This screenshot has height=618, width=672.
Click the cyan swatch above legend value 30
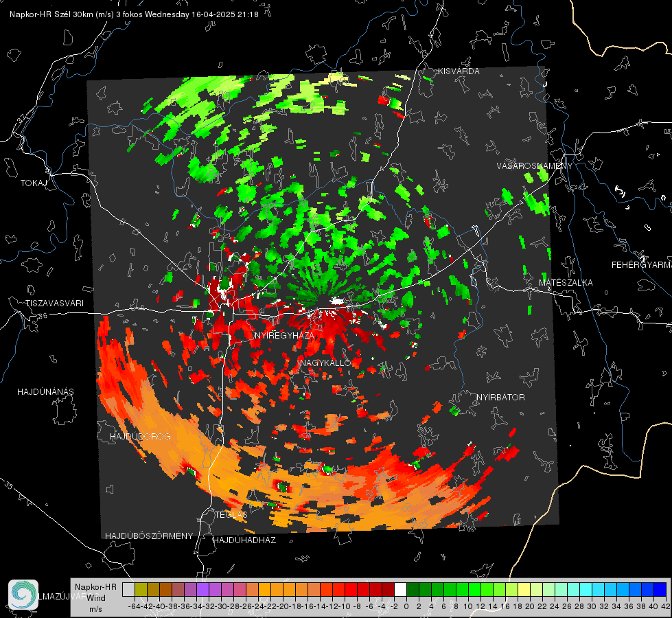(x=586, y=590)
